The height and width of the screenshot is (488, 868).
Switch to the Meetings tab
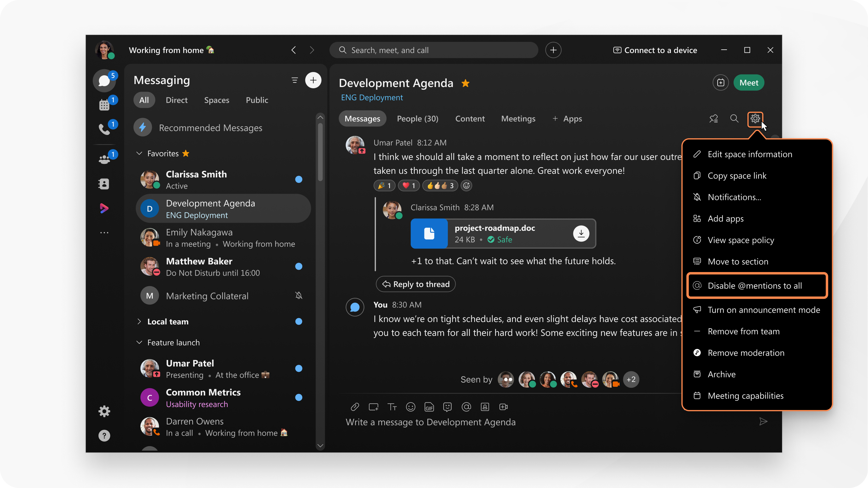(x=517, y=118)
